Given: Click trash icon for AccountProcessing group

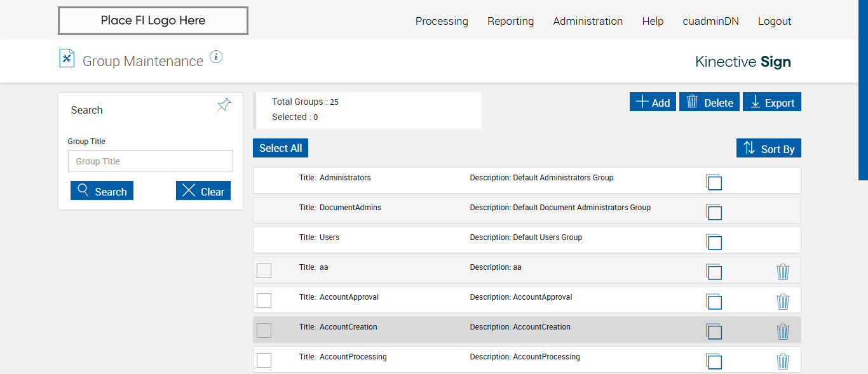Looking at the screenshot, I should (783, 361).
